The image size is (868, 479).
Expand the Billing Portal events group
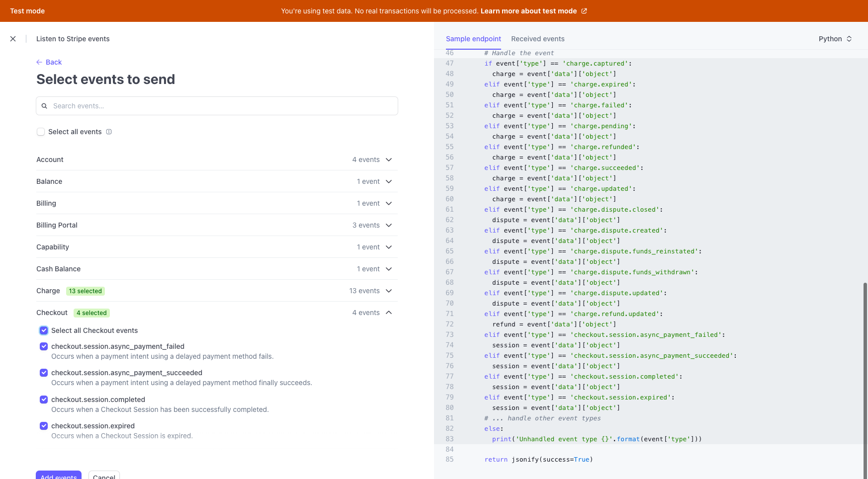pyautogui.click(x=217, y=225)
